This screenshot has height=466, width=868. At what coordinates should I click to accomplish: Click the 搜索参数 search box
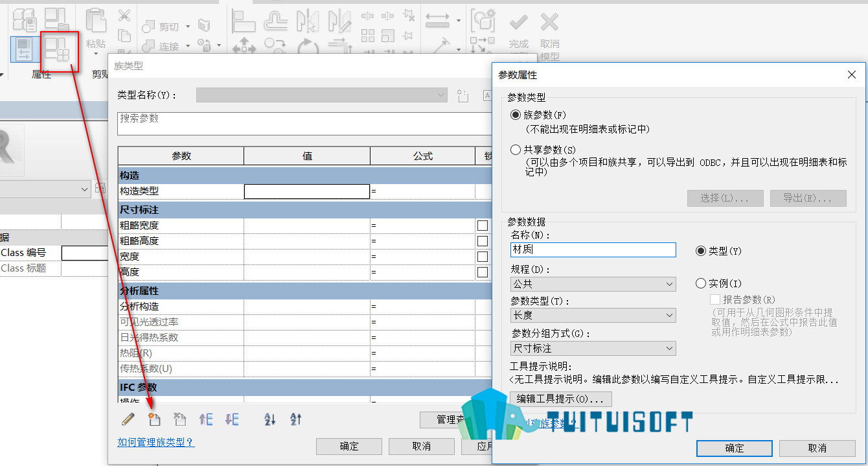coord(304,123)
